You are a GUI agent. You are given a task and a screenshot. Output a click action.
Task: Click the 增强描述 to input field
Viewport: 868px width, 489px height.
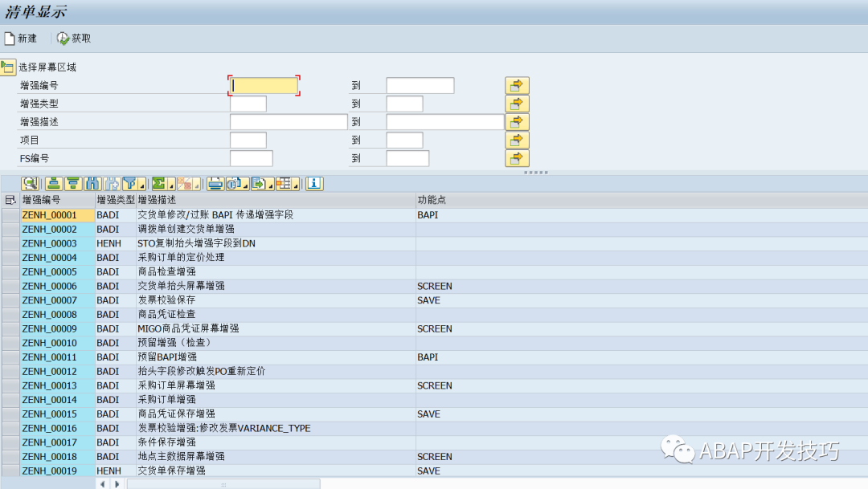[x=445, y=122]
